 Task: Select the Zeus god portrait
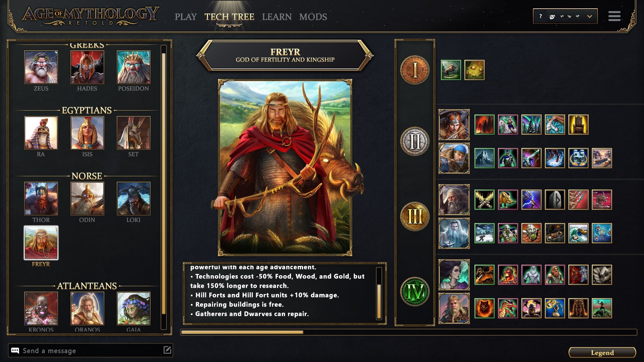pos(41,67)
